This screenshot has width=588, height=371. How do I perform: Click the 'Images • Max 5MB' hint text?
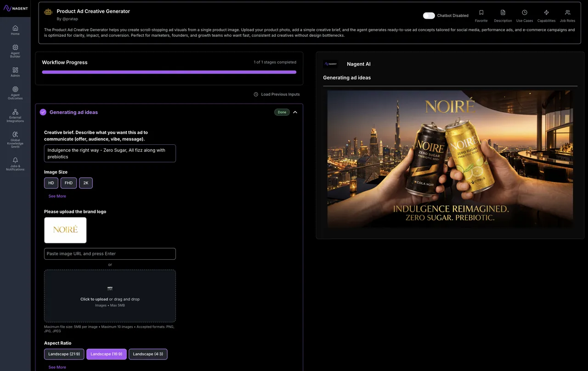coord(110,305)
